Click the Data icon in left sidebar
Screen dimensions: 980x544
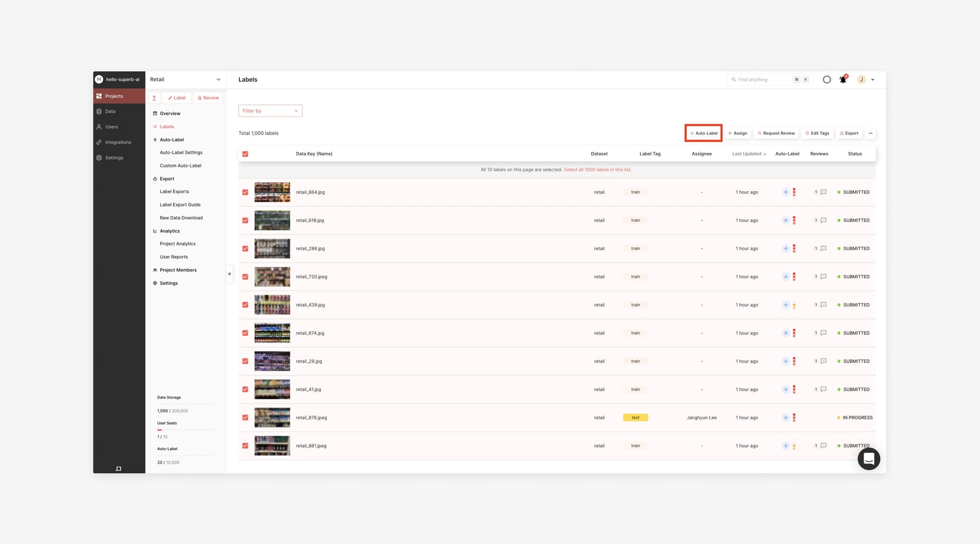coord(99,112)
